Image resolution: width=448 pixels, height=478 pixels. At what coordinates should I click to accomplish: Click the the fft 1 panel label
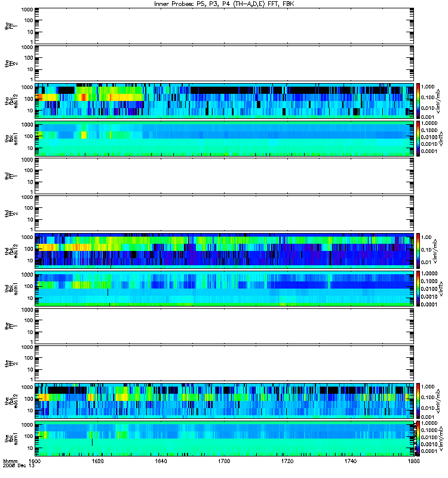click(x=11, y=326)
